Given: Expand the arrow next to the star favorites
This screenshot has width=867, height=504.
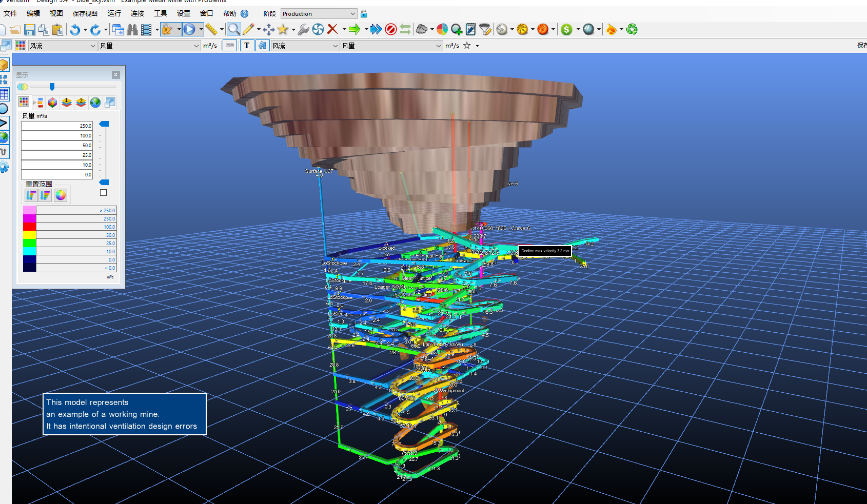Looking at the screenshot, I should [477, 46].
